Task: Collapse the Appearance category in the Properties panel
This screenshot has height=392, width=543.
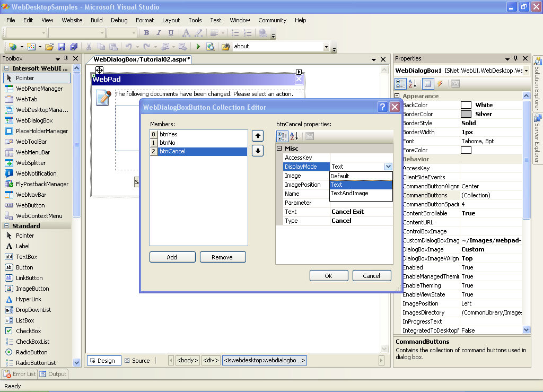Action: click(x=398, y=96)
